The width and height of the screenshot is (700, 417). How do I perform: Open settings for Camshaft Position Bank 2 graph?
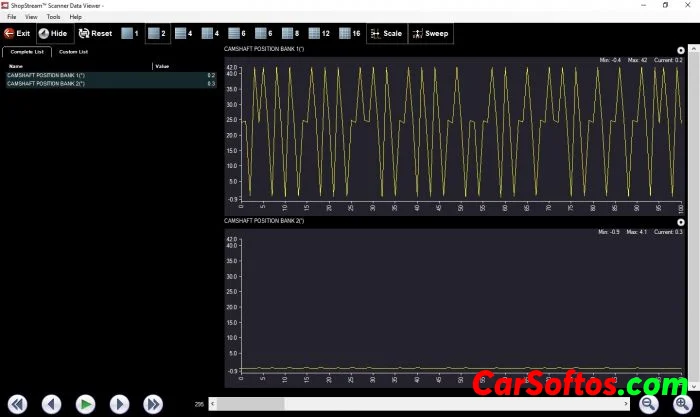[681, 220]
